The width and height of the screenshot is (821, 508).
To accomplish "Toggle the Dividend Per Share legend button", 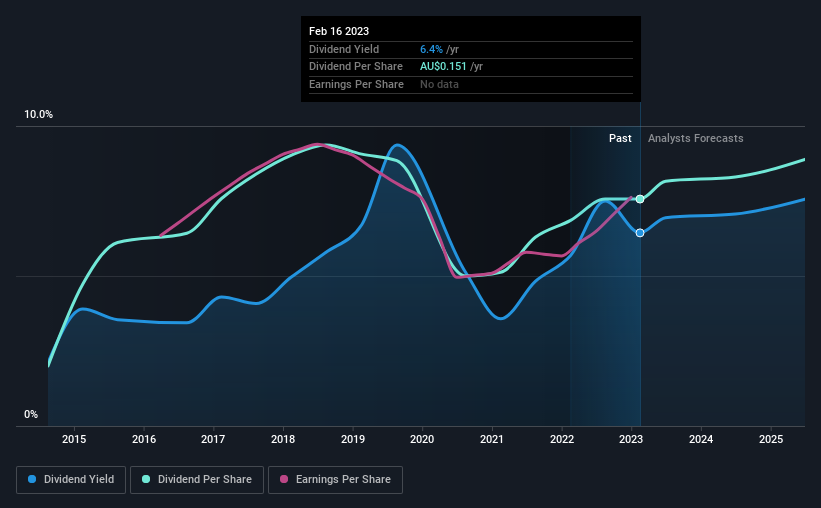I will 197,480.
